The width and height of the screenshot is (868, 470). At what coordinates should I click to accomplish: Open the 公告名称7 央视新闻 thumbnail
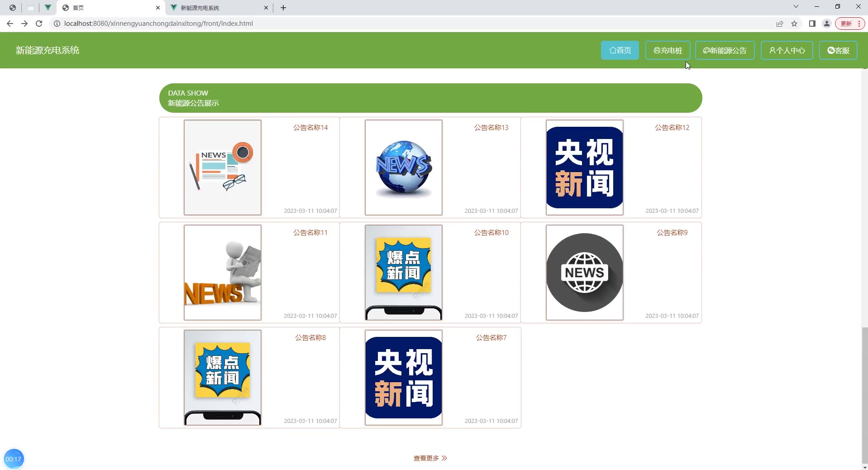pos(404,378)
